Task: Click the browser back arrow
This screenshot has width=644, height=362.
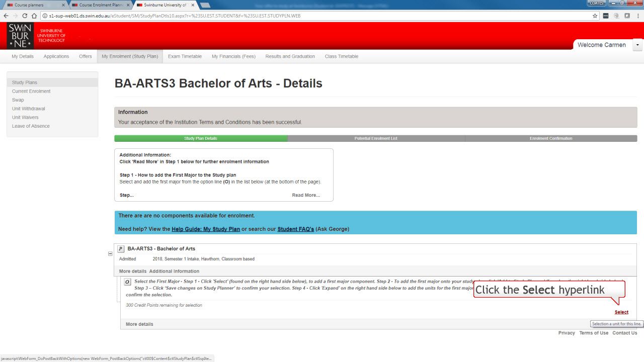Action: tap(5, 16)
